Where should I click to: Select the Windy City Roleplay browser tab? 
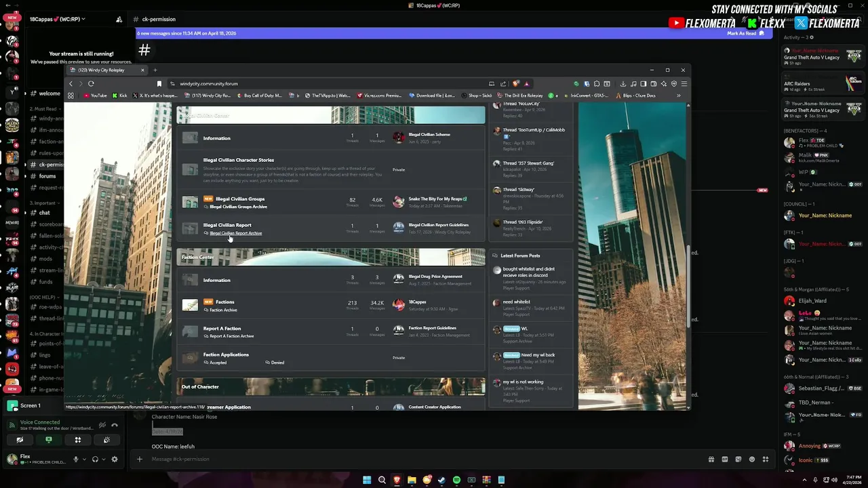(107, 70)
